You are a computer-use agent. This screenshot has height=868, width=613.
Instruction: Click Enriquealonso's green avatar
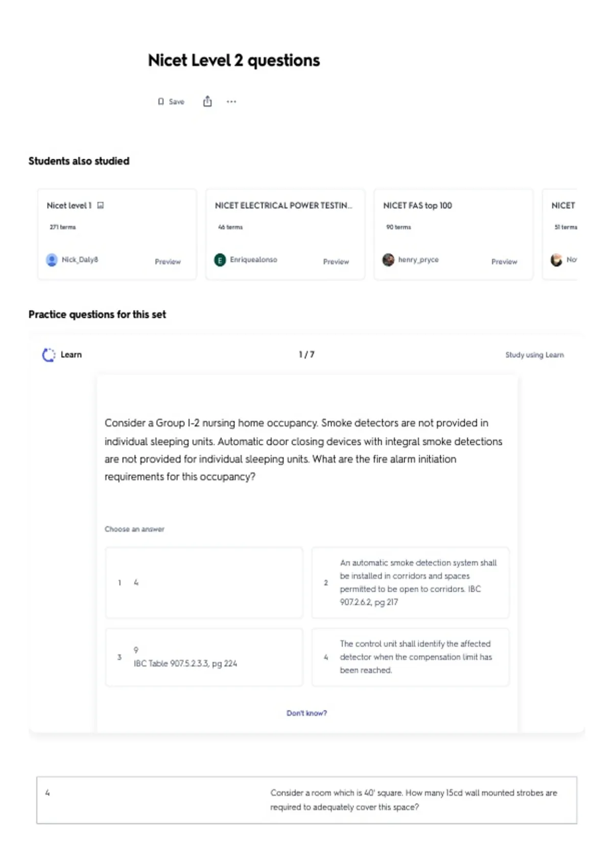click(x=220, y=260)
